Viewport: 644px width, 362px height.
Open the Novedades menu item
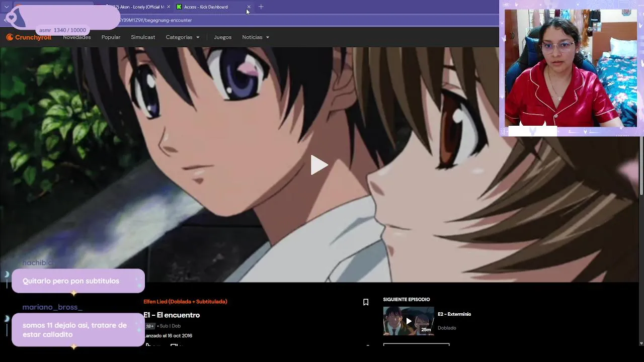[x=76, y=37]
